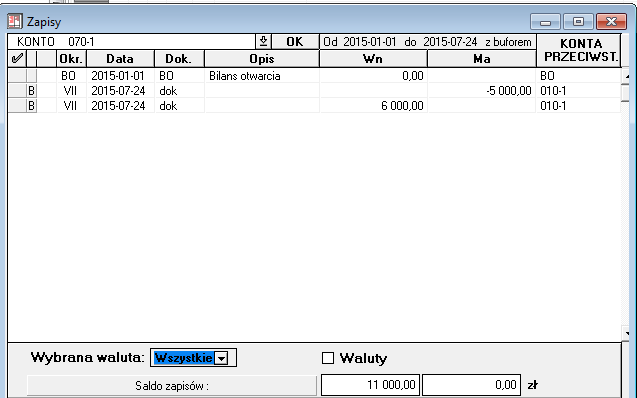The height and width of the screenshot is (398, 637).
Task: Click the date range Od 2015-01-01 field
Action: pos(428,42)
